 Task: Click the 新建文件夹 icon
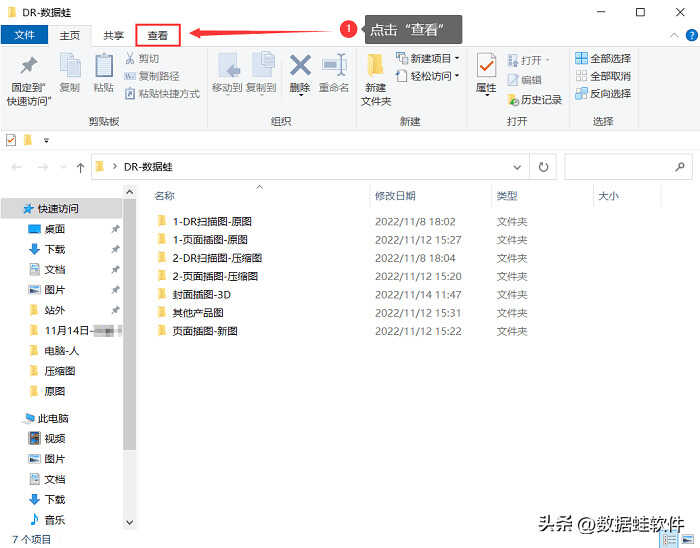click(375, 66)
